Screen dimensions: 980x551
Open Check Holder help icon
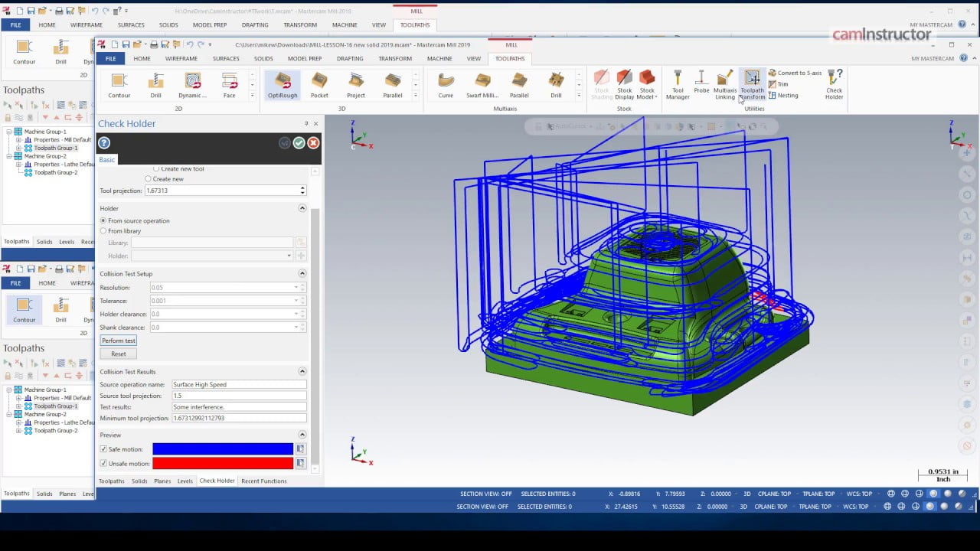[104, 143]
